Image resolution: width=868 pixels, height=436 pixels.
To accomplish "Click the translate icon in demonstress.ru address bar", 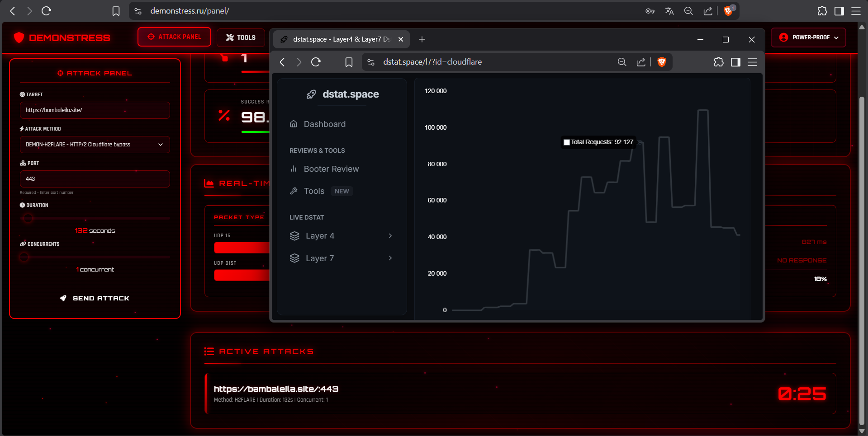I will click(669, 11).
